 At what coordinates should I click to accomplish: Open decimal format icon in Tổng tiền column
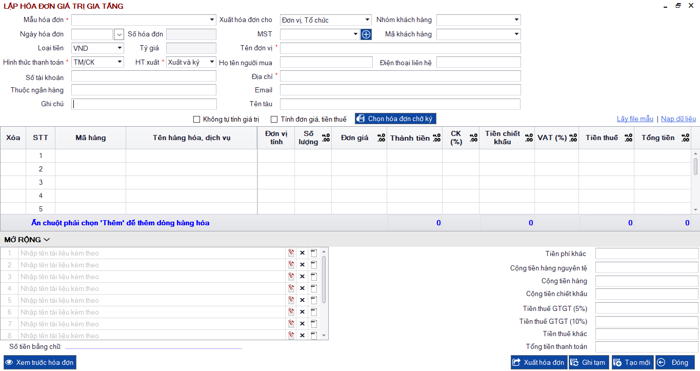tap(685, 138)
